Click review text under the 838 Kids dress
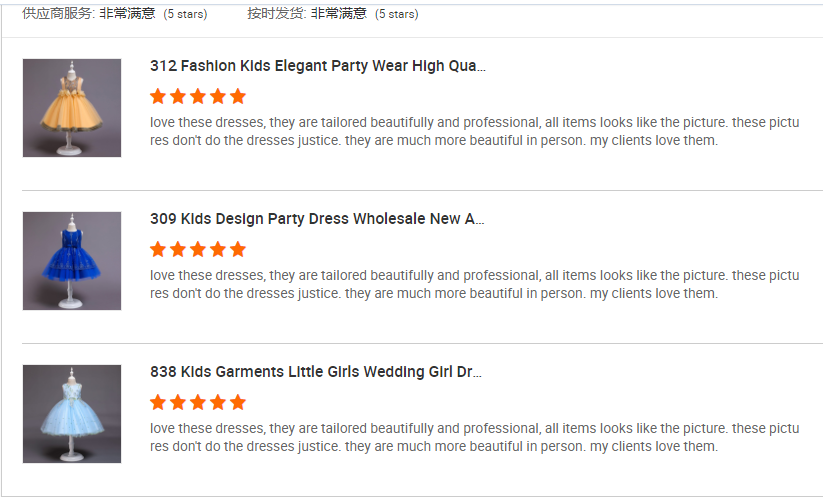Screen dimensions: 823x497 [474, 437]
